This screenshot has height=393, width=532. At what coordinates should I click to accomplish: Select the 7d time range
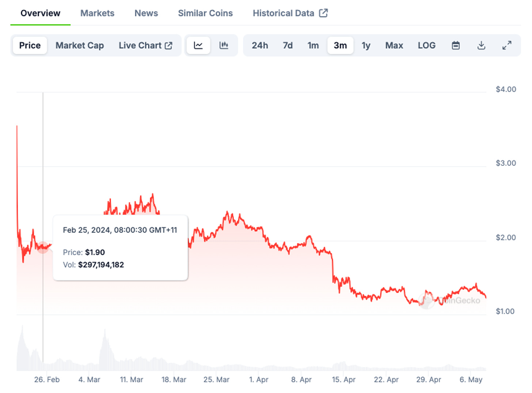click(288, 46)
